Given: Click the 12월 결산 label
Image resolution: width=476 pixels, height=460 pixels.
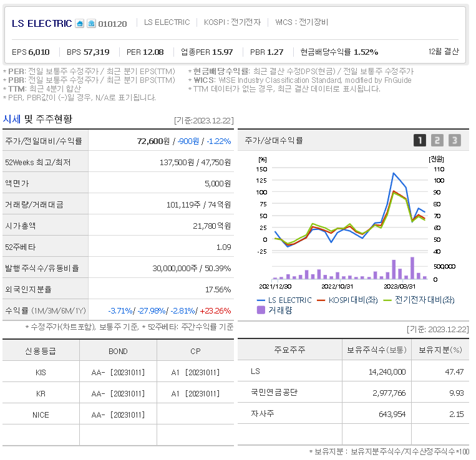Looking at the screenshot, I should (444, 52).
